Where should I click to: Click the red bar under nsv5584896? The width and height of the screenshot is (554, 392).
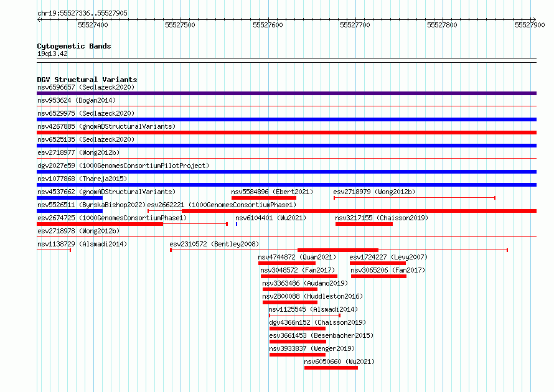tap(263, 198)
